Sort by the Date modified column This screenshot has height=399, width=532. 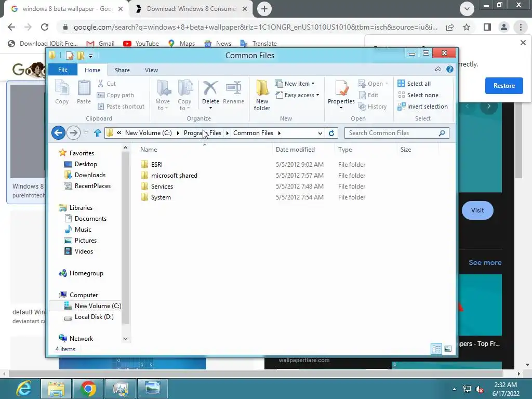(x=295, y=149)
